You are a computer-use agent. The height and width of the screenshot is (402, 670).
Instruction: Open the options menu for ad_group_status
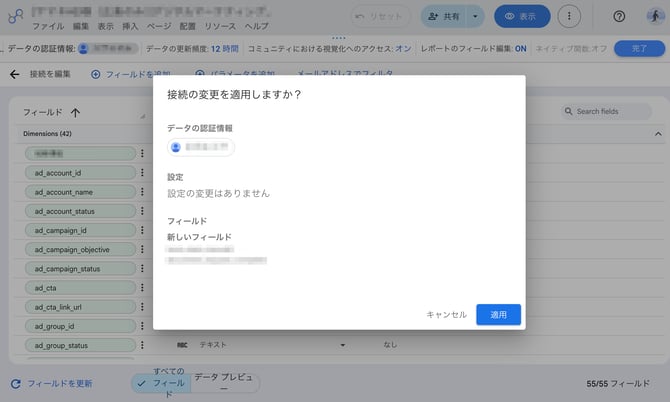click(142, 345)
